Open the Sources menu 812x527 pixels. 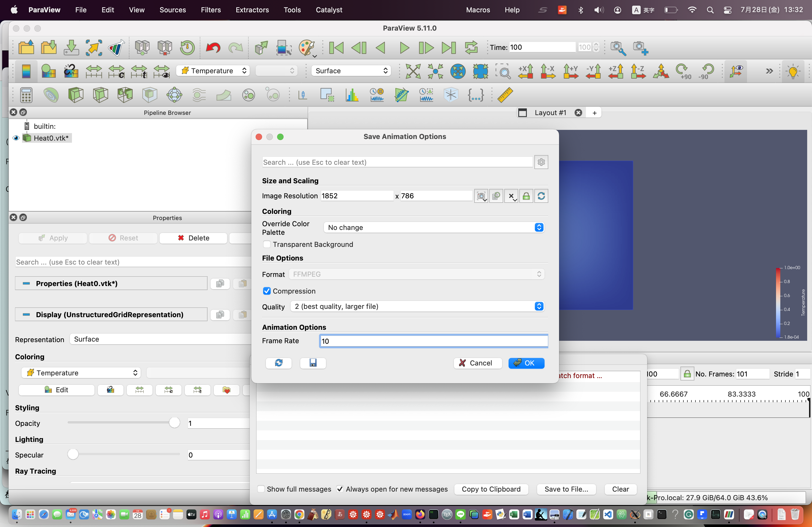[x=173, y=10]
